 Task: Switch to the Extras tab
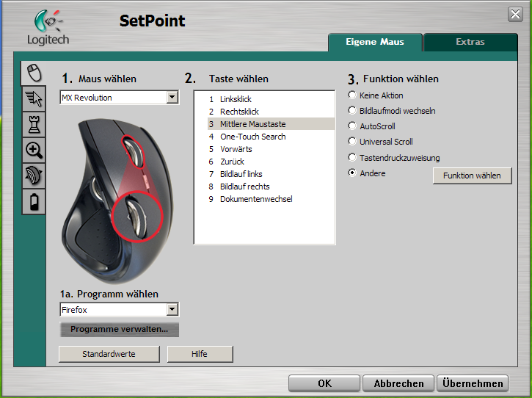pos(470,42)
